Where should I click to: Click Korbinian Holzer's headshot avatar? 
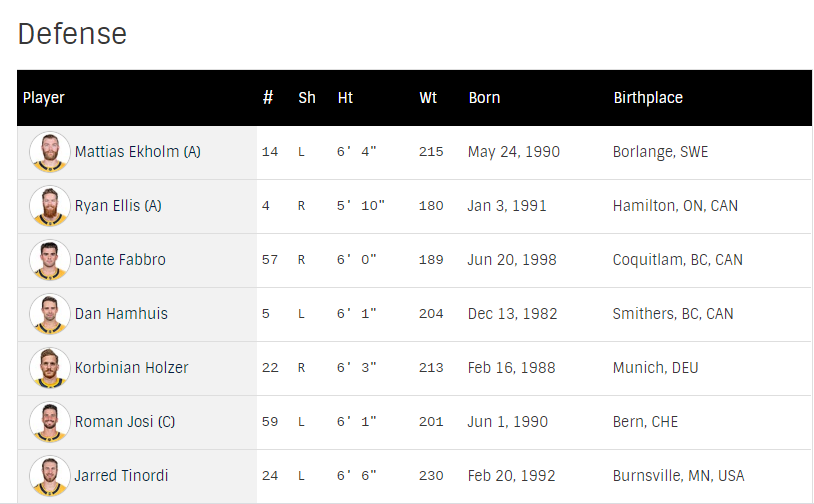tap(49, 368)
